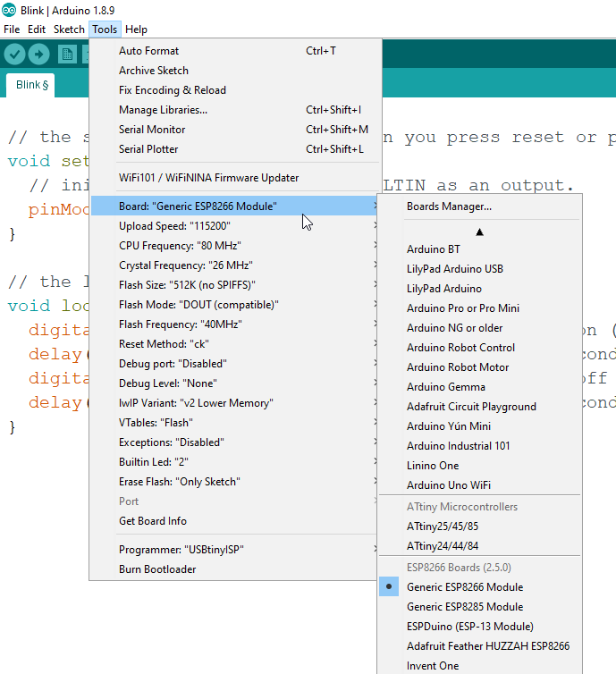Viewport: 616px width, 674px height.
Task: Open the File menu
Action: 12,29
